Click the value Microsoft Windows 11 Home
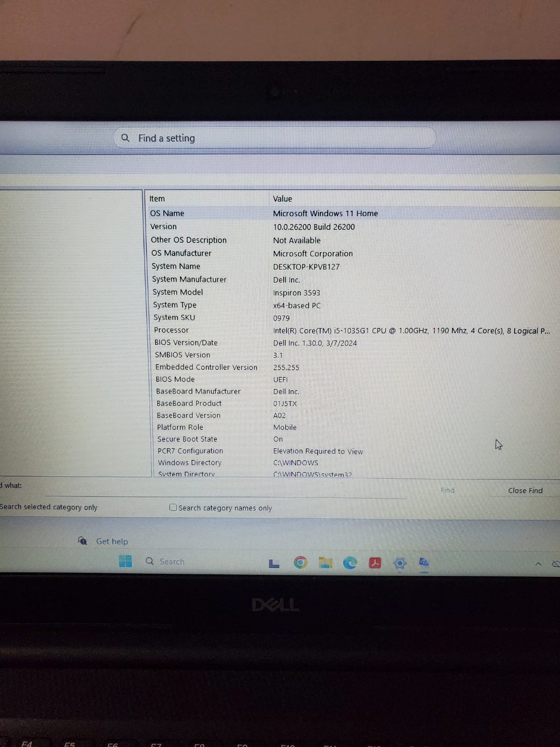 [326, 213]
